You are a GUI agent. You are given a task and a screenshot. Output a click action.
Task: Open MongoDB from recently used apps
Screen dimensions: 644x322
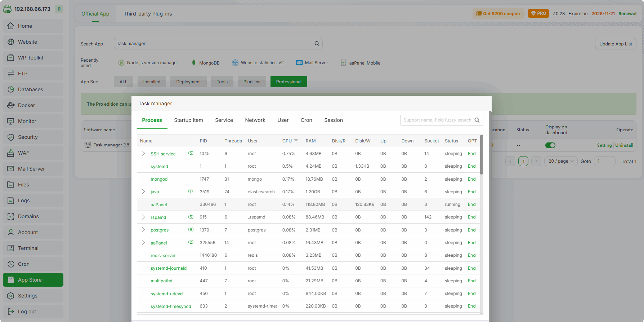pos(206,63)
